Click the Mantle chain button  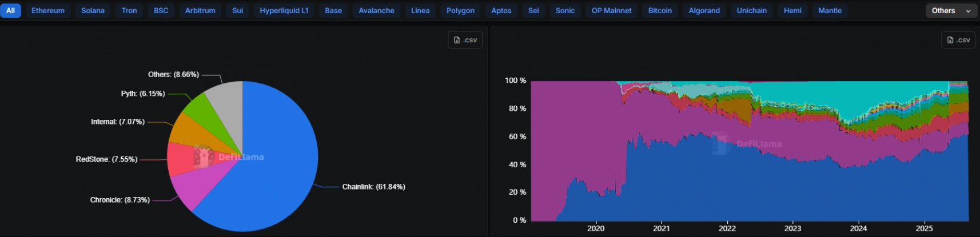point(830,10)
